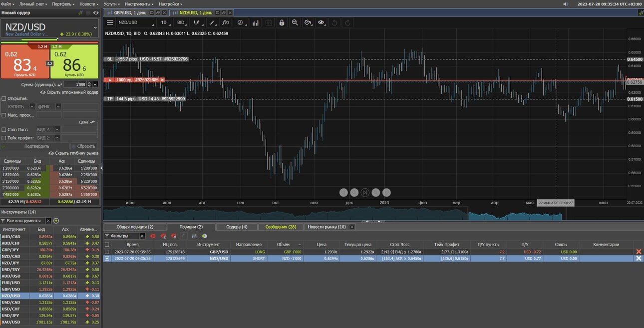
Task: Switch to the Сообщения (28) tab
Action: [x=281, y=227]
